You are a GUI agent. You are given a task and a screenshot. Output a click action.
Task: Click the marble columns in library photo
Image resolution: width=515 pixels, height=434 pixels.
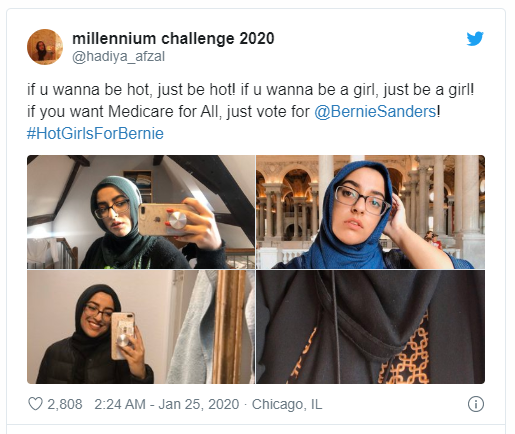click(x=463, y=200)
